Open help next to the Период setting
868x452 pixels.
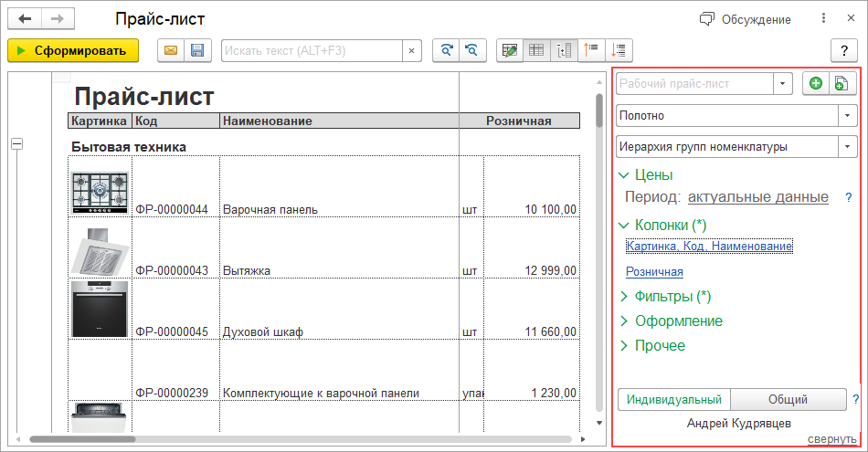pyautogui.click(x=849, y=197)
